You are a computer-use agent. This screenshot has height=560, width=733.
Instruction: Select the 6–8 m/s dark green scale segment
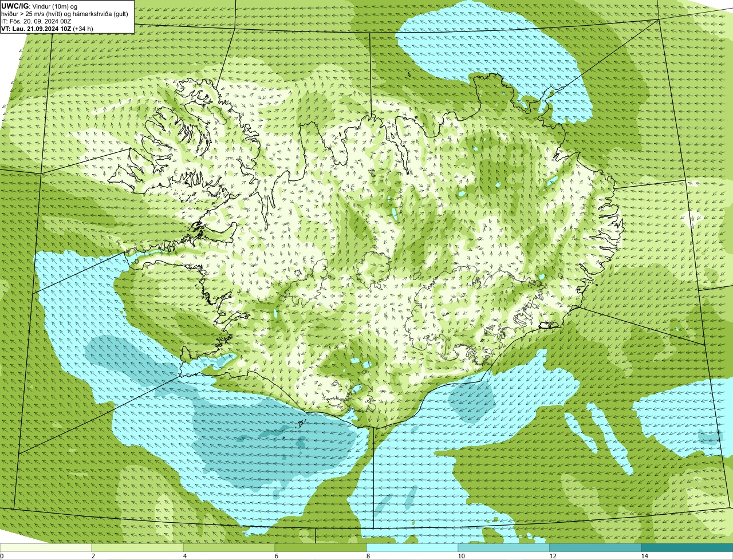click(x=321, y=548)
